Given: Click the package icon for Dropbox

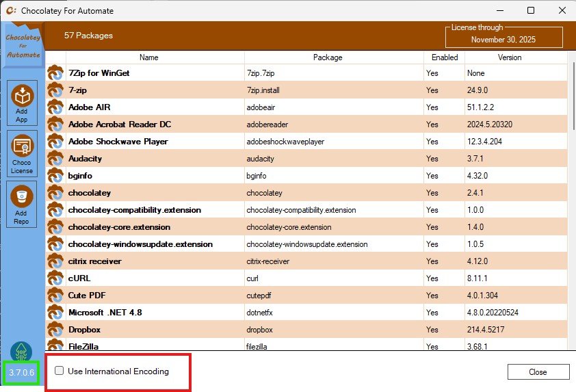Looking at the screenshot, I should (x=55, y=330).
